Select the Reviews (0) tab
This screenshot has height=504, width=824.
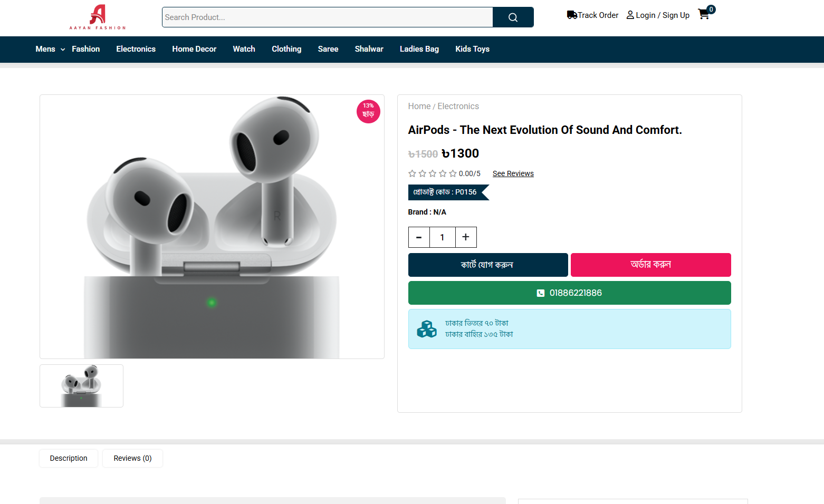pos(132,458)
